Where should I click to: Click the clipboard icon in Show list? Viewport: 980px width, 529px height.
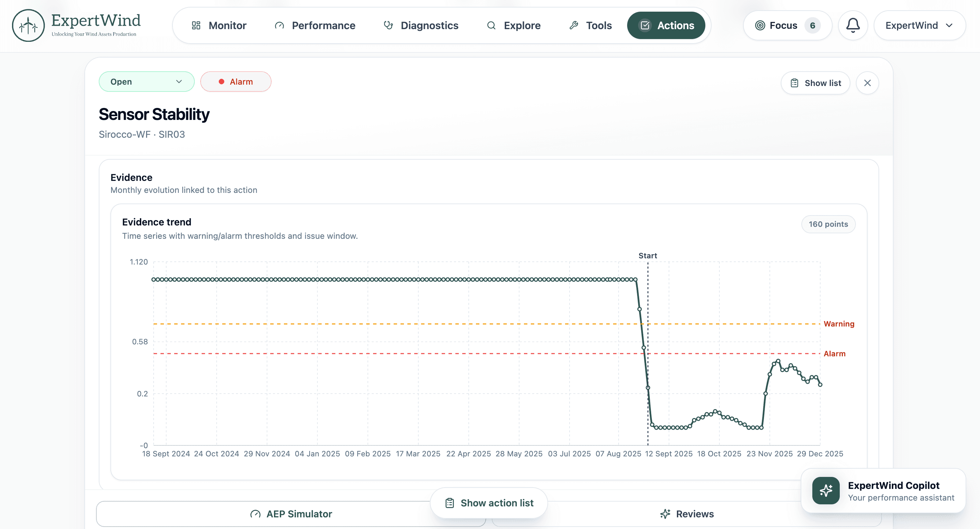[794, 83]
